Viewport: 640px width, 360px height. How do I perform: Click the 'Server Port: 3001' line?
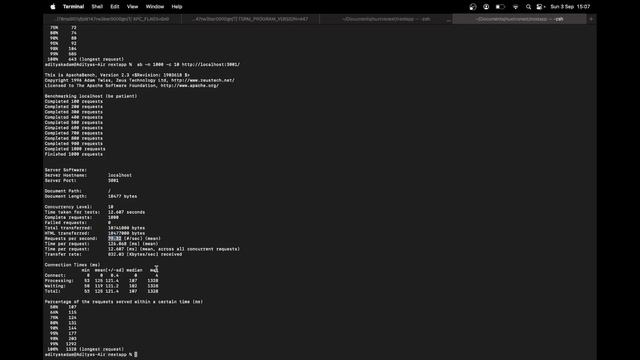pos(82,180)
